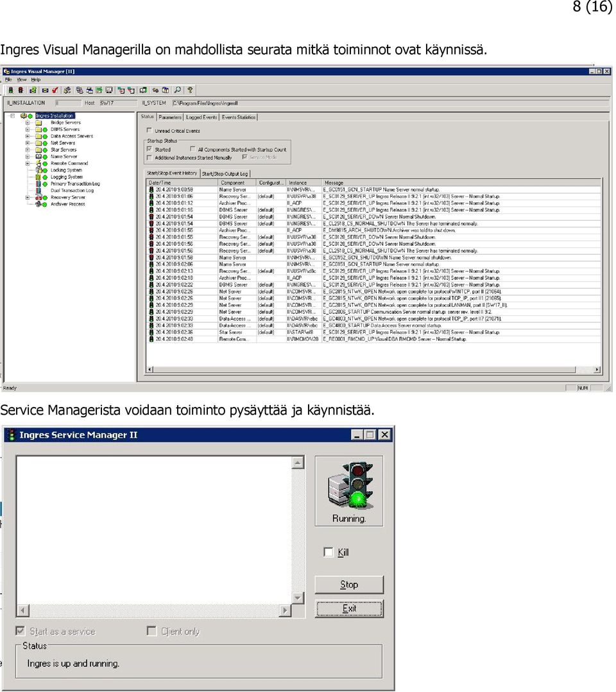Toggle the Unread Critical Events checkbox
Screen dimensions: 616x692
point(149,131)
